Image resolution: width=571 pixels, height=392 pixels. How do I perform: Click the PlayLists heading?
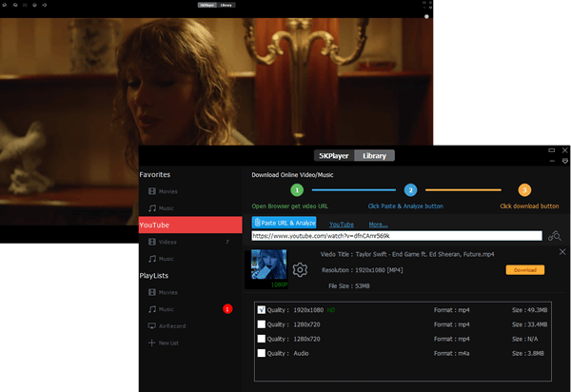pyautogui.click(x=154, y=276)
